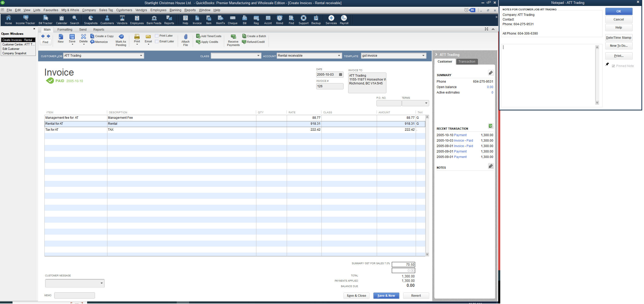Expand the Terms dropdown
The image size is (644, 304).
pyautogui.click(x=426, y=103)
